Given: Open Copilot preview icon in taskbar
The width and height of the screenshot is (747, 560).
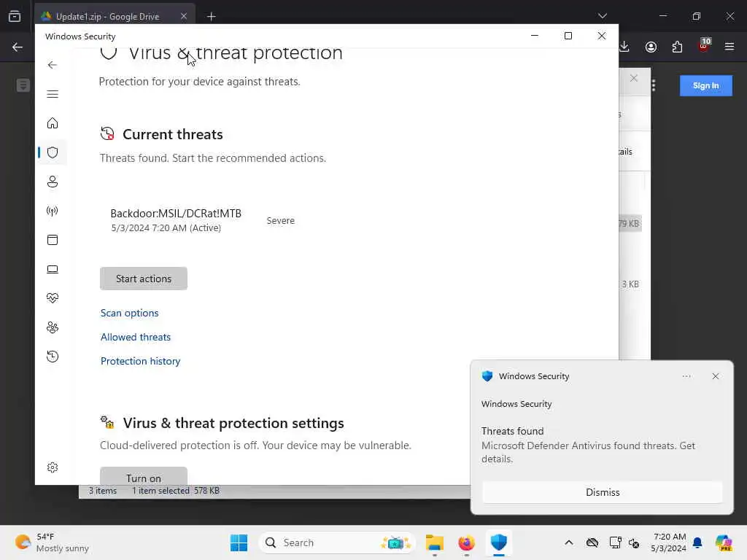Looking at the screenshot, I should click(724, 542).
